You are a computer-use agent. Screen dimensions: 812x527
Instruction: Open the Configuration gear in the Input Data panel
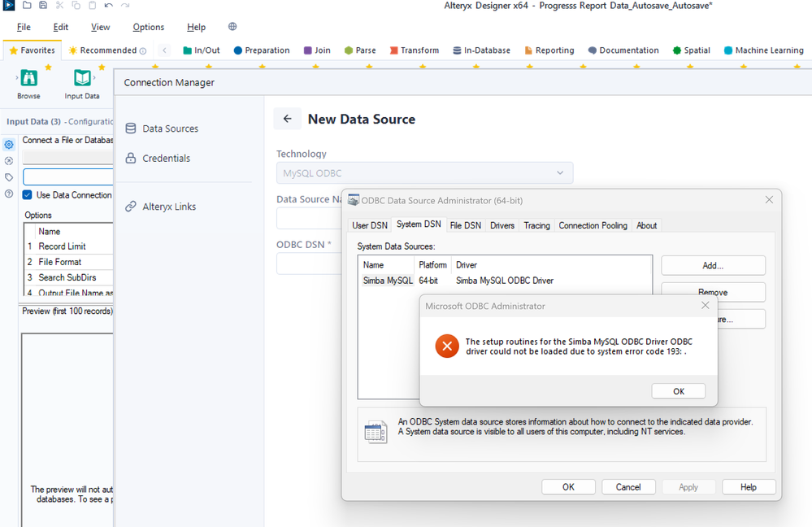[x=9, y=145]
